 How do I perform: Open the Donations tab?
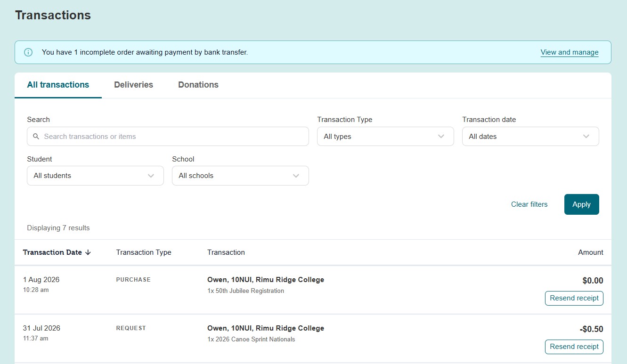[x=198, y=85]
